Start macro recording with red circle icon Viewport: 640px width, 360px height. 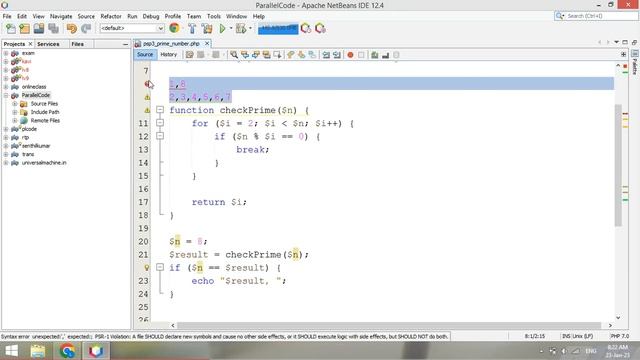pos(350,55)
